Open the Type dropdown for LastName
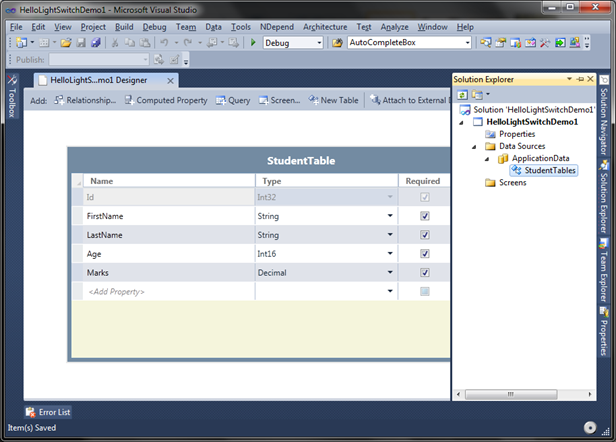This screenshot has width=616, height=442. click(390, 234)
